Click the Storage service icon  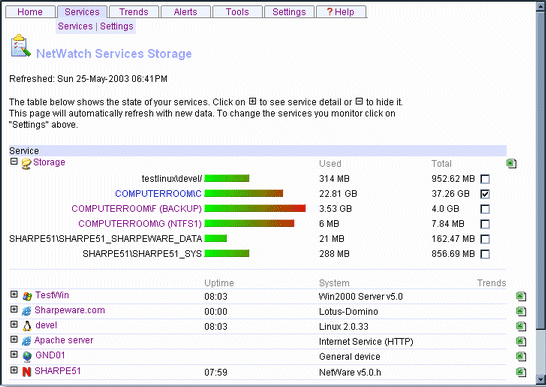point(26,163)
